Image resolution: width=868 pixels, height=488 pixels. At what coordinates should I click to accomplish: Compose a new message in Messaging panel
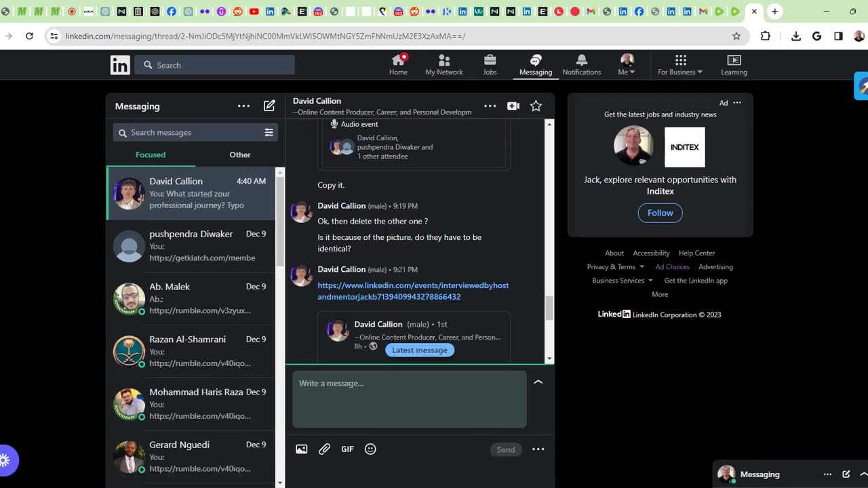tap(269, 106)
